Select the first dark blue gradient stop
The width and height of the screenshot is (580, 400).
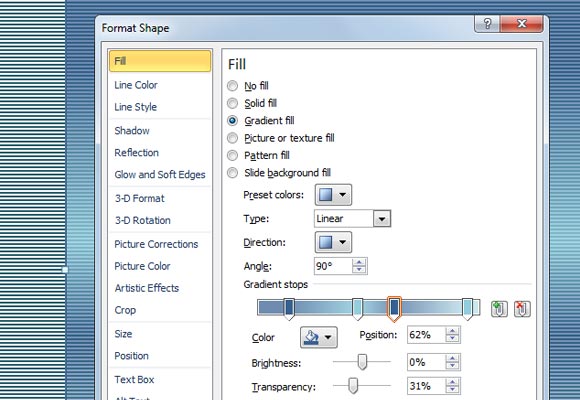[x=289, y=309]
